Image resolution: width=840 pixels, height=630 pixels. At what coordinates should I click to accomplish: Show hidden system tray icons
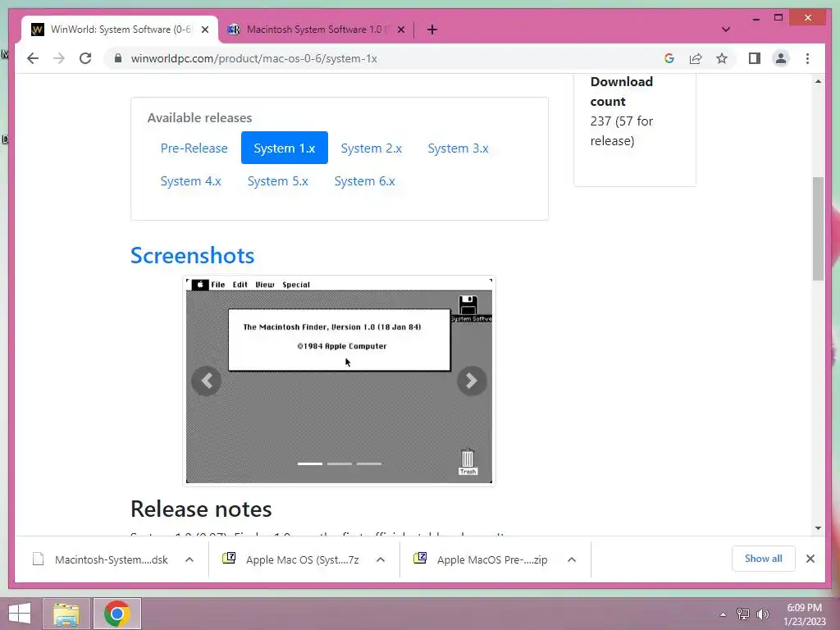(724, 614)
